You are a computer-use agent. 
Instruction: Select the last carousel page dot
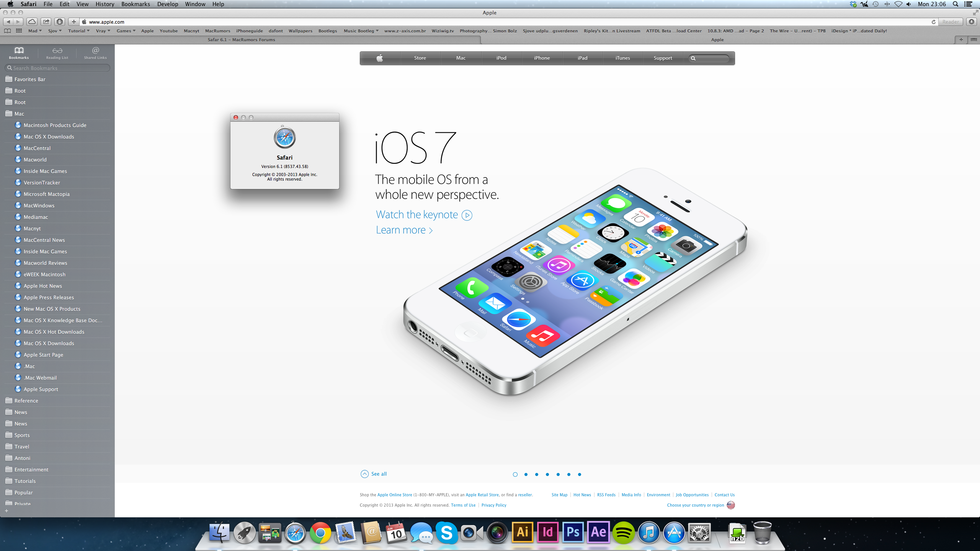point(580,474)
